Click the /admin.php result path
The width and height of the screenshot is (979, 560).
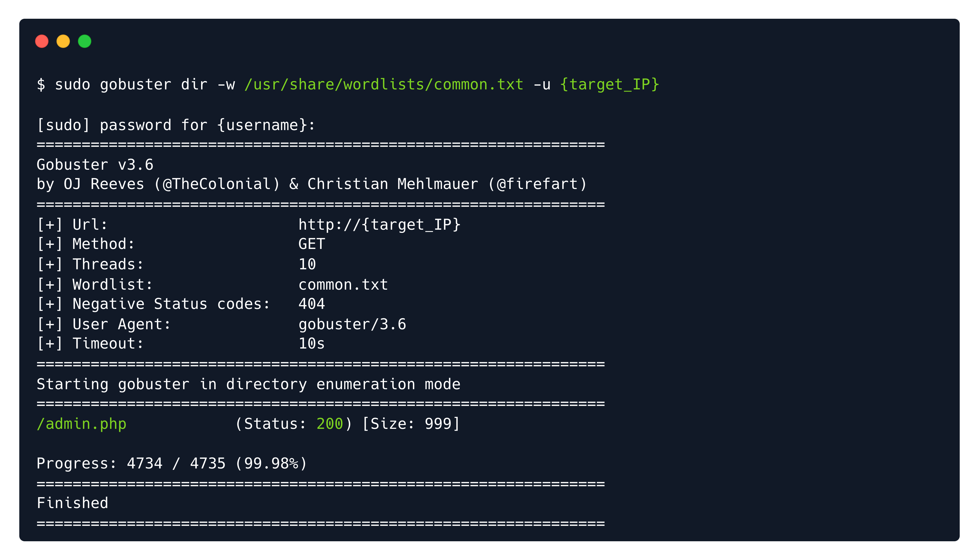pos(82,424)
